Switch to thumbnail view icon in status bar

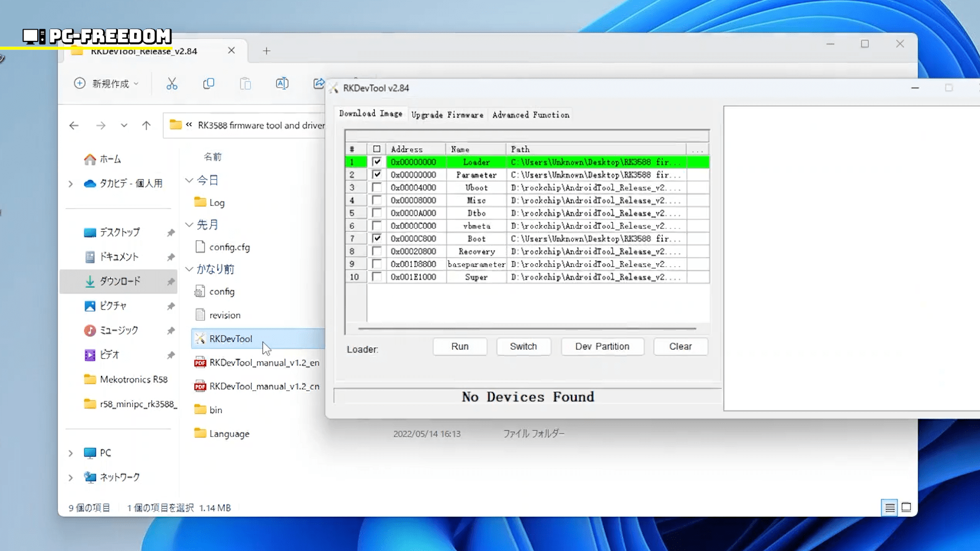point(906,507)
